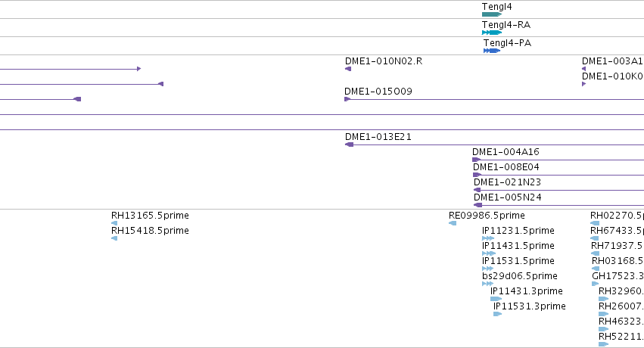Select the Tengl4-RA transcript glyph

click(x=492, y=33)
